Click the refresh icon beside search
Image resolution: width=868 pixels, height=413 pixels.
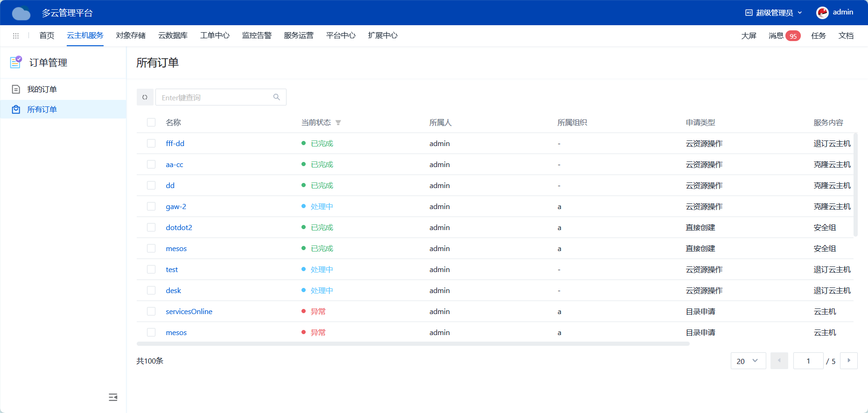[x=145, y=97]
